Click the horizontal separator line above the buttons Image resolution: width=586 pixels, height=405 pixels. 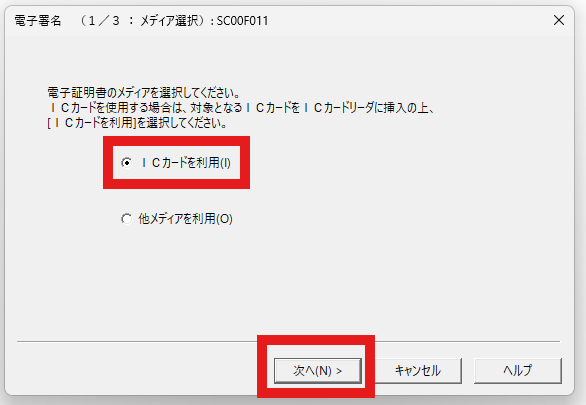click(136, 341)
